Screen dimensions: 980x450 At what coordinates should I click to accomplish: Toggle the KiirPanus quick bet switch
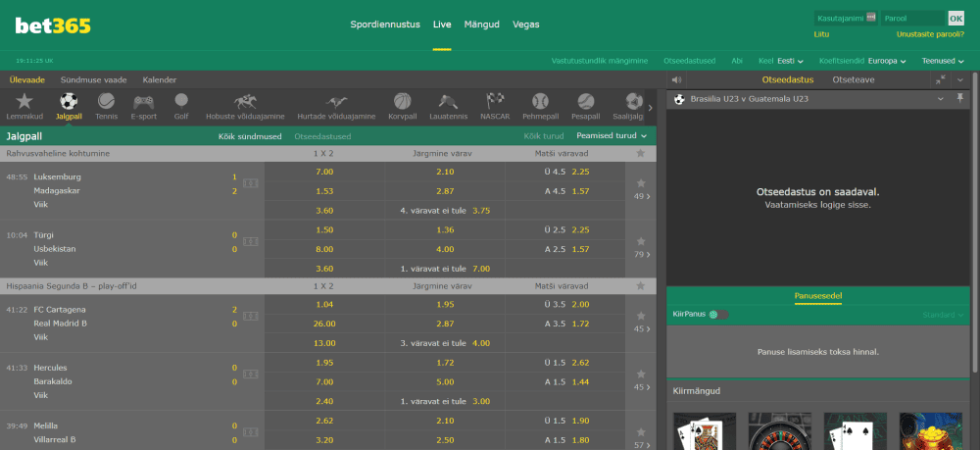tap(718, 315)
